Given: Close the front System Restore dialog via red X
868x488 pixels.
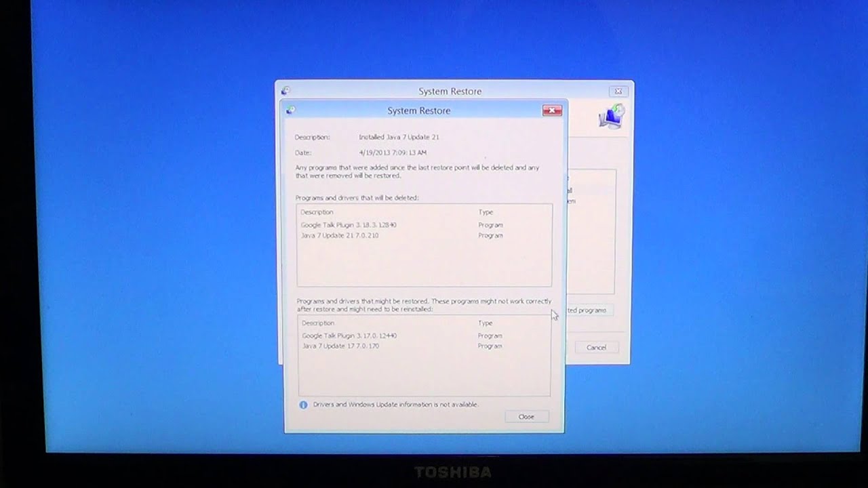Looking at the screenshot, I should (x=552, y=110).
